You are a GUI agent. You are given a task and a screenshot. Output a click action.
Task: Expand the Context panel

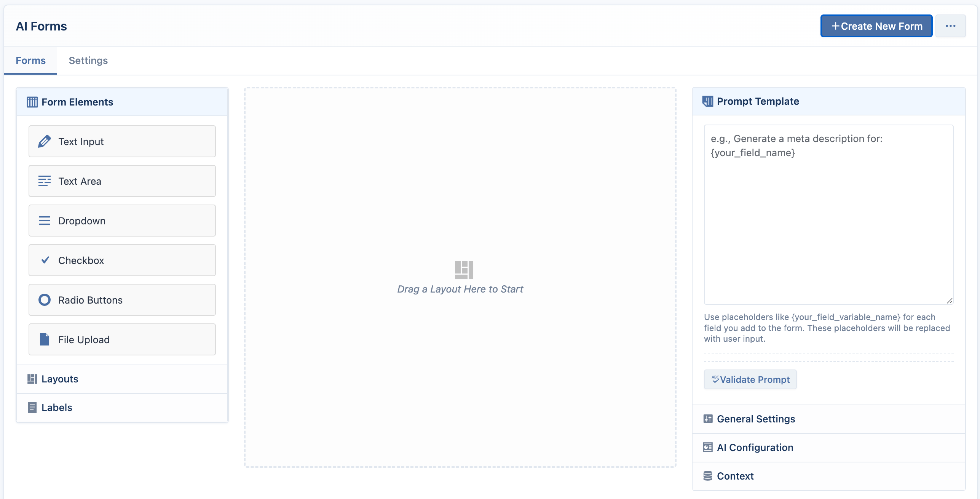(828, 476)
